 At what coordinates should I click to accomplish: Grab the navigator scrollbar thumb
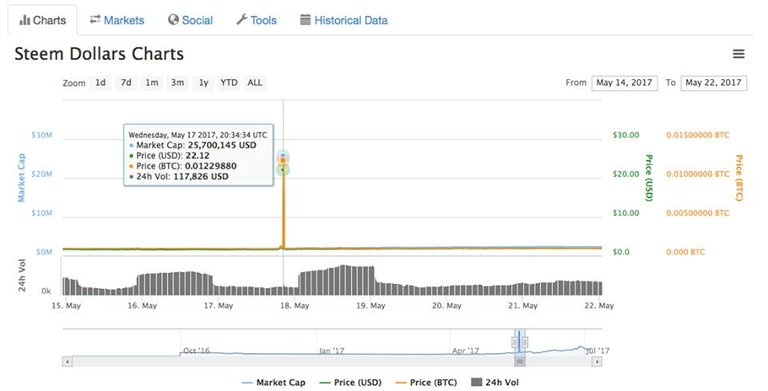point(520,362)
